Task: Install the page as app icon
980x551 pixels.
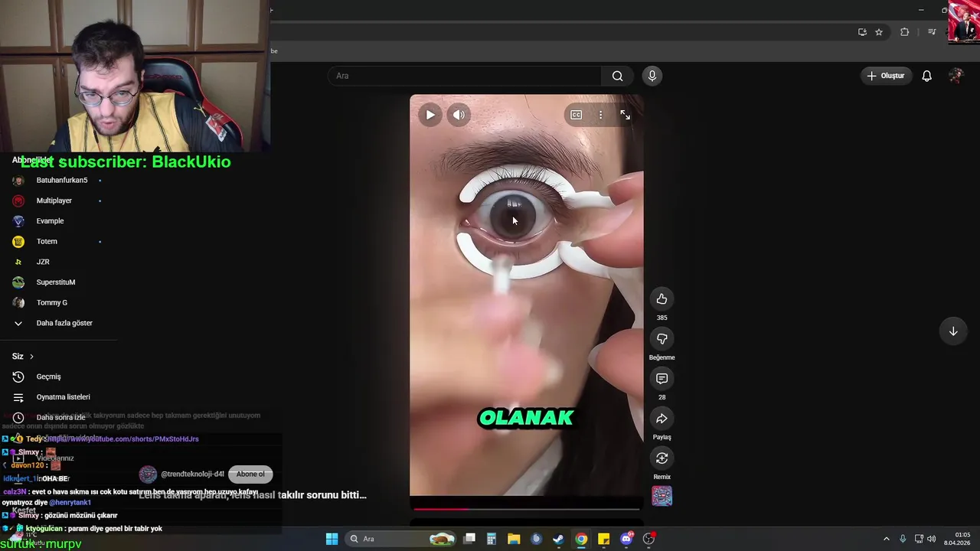Action: (862, 32)
